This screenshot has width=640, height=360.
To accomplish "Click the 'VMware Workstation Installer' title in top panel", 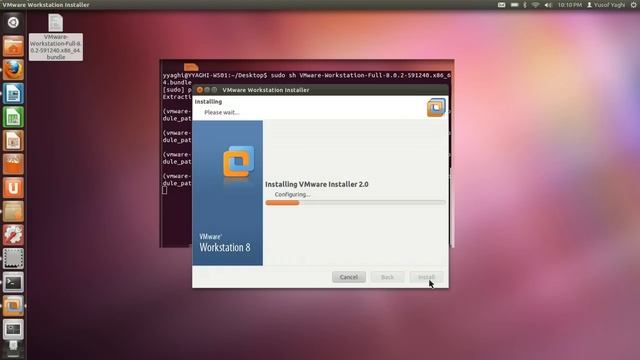I will (x=46, y=5).
